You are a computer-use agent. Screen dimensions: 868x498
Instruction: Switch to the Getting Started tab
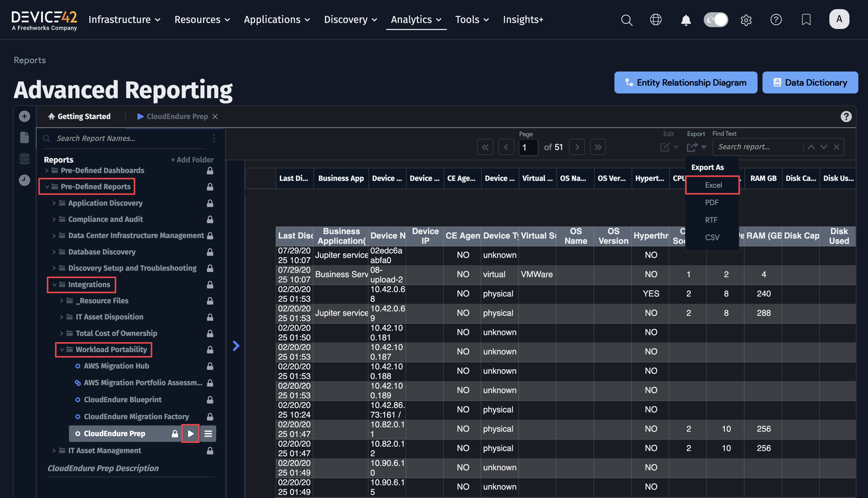79,116
